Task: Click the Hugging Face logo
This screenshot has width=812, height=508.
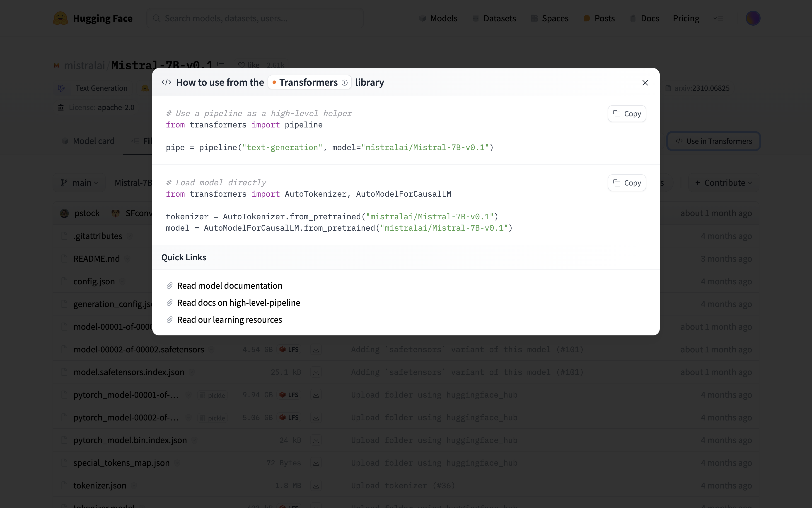Action: 93,18
